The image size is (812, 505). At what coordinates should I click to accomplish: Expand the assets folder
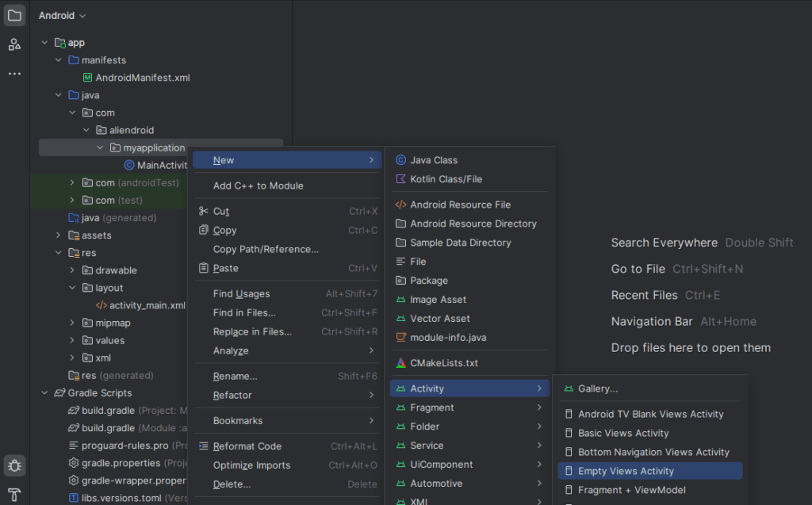pos(59,235)
